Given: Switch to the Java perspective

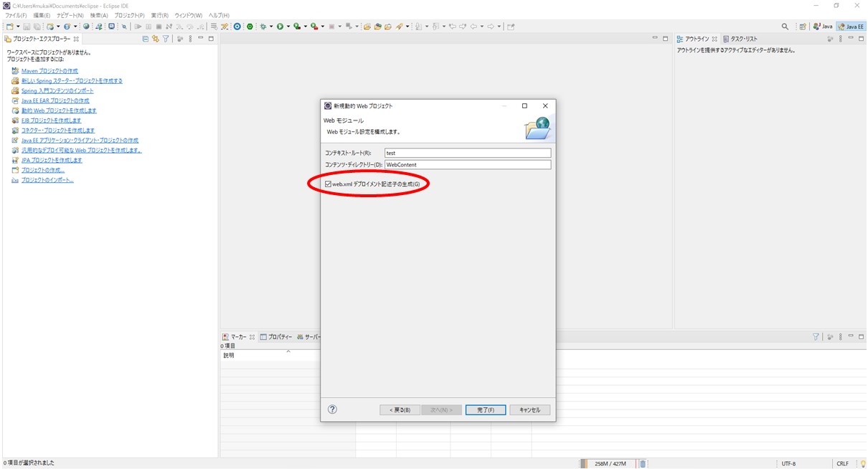Looking at the screenshot, I should pos(823,27).
